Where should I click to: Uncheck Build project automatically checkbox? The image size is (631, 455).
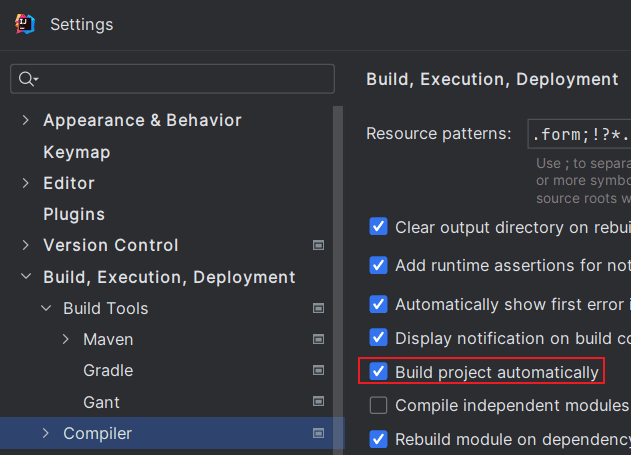click(x=379, y=372)
